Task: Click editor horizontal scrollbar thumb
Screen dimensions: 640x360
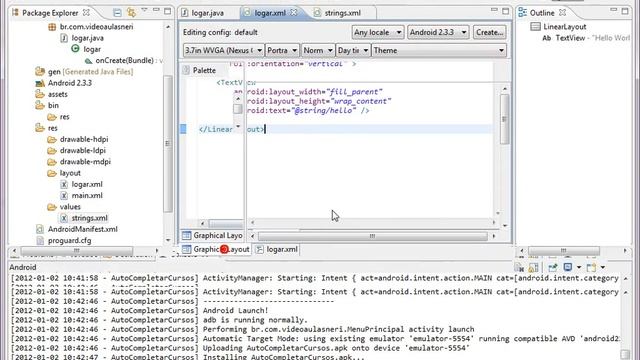Action: point(372,236)
